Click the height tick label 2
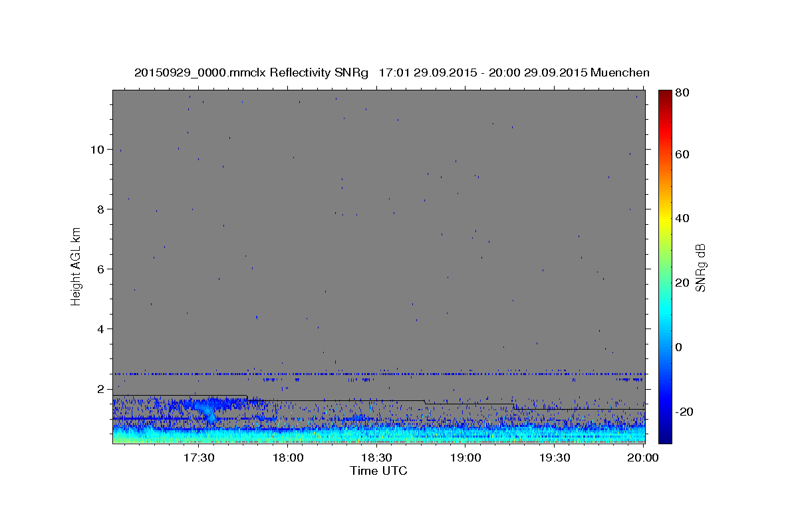 pos(101,389)
